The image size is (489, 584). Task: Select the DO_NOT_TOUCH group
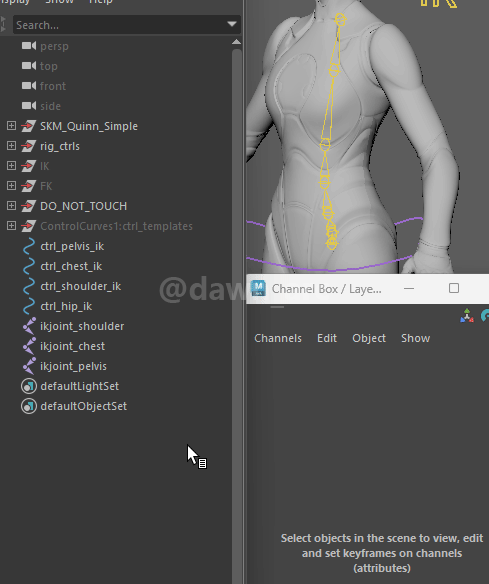tap(83, 206)
